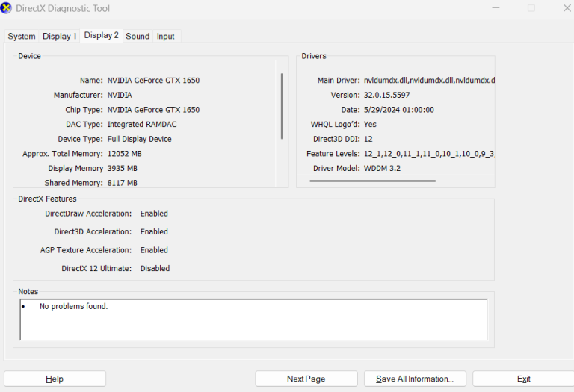Screen dimensions: 574x392
Task: Select the Display 2 tab
Action: coord(102,36)
